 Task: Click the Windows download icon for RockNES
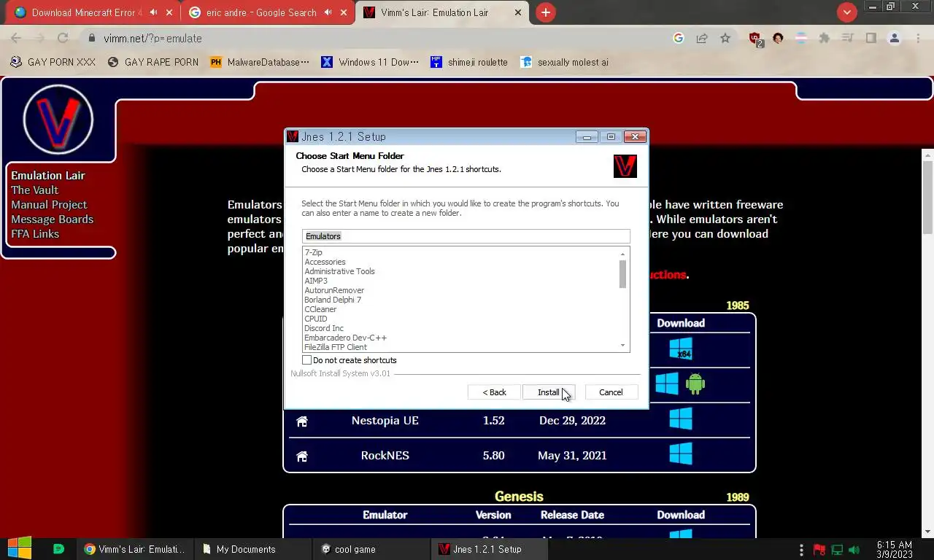(681, 454)
